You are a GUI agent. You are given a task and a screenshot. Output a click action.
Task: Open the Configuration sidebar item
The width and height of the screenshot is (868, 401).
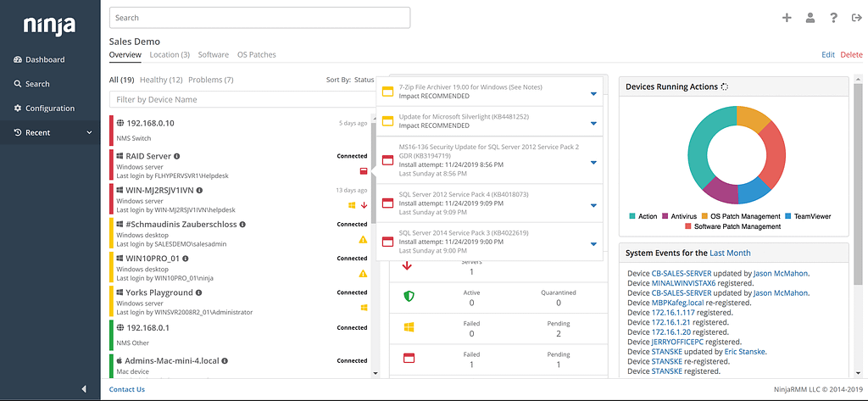pos(50,108)
